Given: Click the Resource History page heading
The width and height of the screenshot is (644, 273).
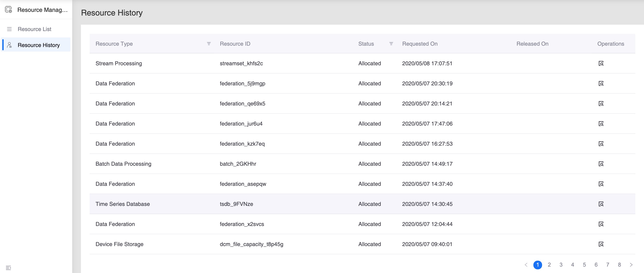Looking at the screenshot, I should point(112,13).
